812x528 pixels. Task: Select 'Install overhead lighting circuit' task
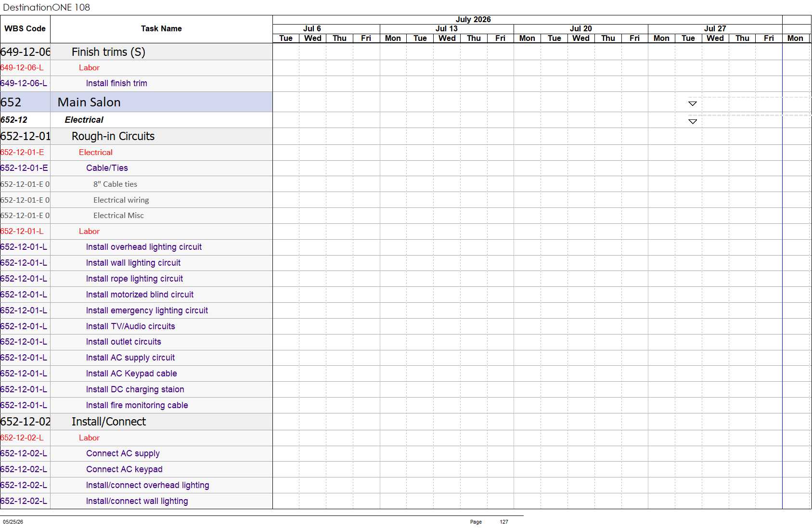[136, 247]
